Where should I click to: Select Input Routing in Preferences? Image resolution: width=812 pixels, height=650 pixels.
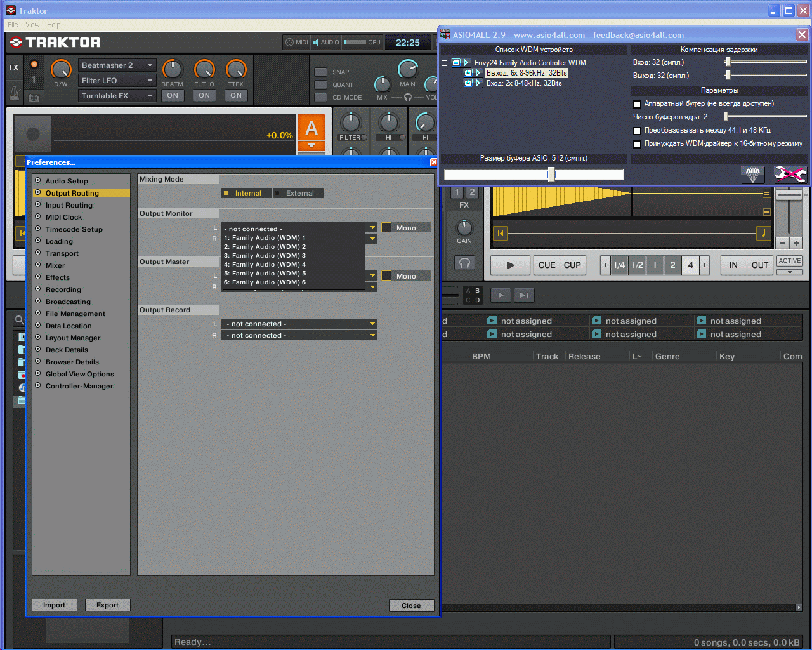pyautogui.click(x=69, y=205)
